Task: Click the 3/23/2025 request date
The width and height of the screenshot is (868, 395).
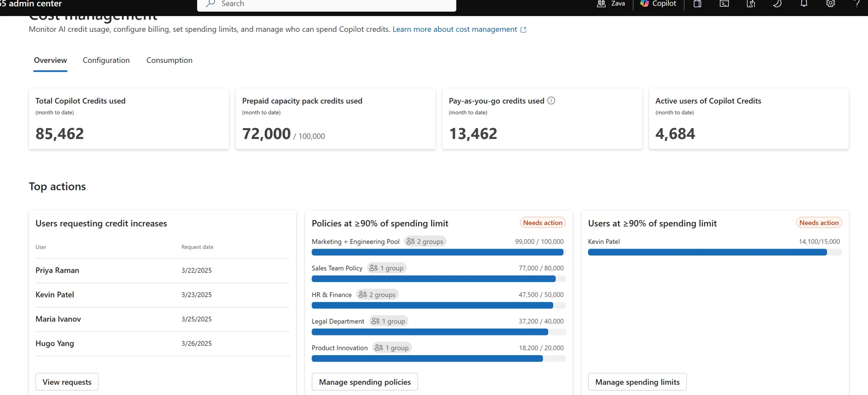Action: click(x=197, y=295)
